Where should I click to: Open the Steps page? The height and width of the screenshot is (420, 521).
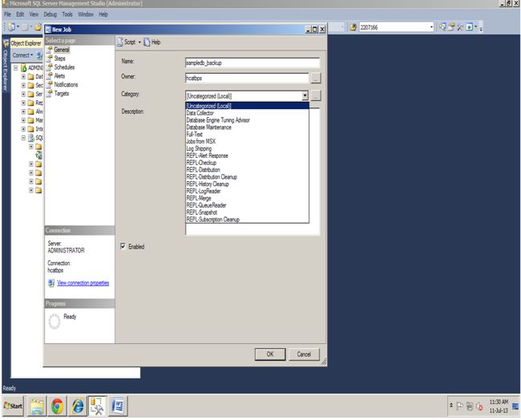point(59,59)
